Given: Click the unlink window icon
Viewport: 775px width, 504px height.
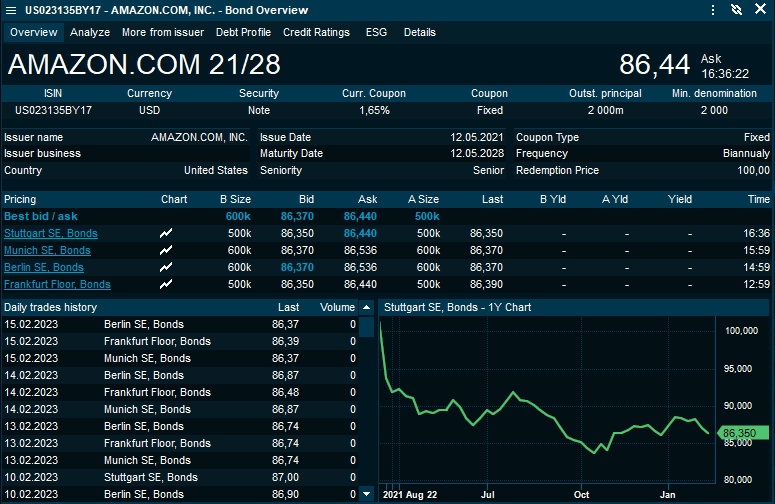Looking at the screenshot, I should click(x=736, y=10).
